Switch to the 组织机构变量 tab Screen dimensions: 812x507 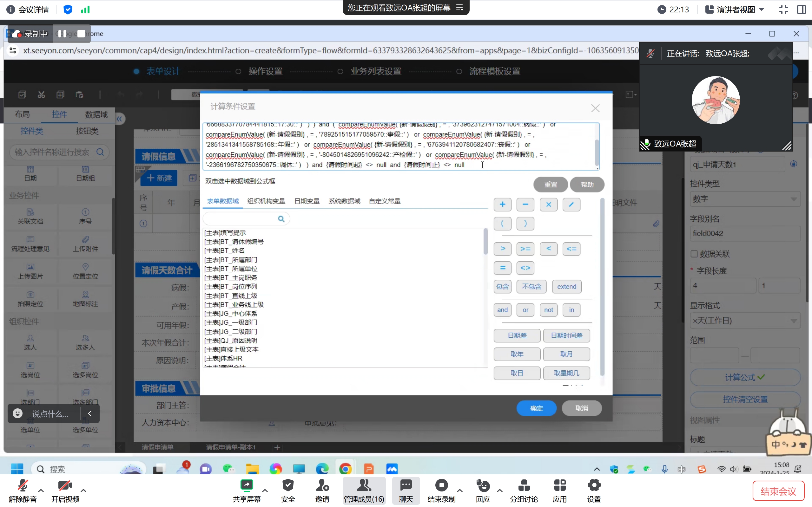point(266,201)
